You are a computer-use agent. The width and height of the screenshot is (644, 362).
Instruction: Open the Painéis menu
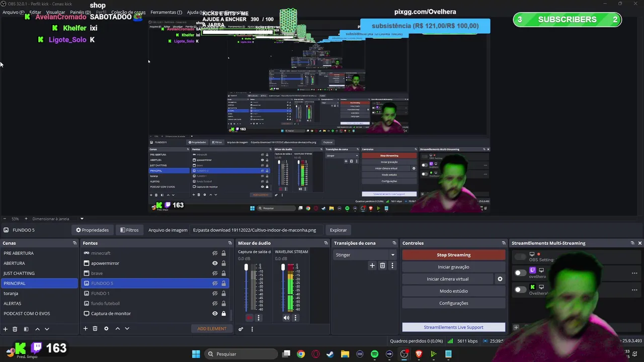click(x=80, y=12)
